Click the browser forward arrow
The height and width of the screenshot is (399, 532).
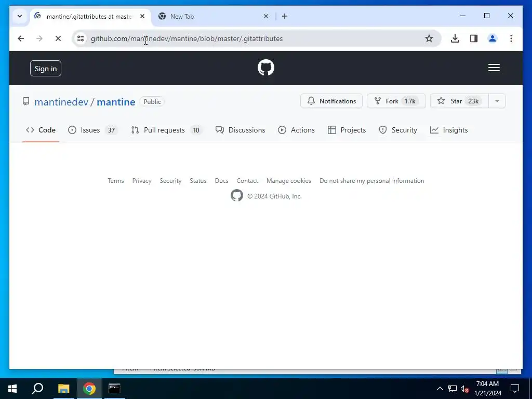click(39, 38)
